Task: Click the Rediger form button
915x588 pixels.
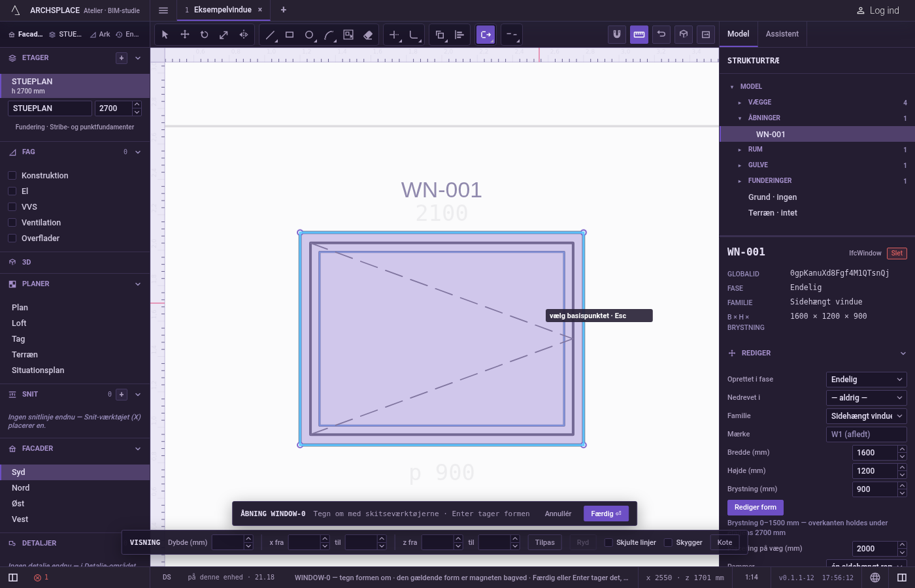Action: pyautogui.click(x=755, y=508)
